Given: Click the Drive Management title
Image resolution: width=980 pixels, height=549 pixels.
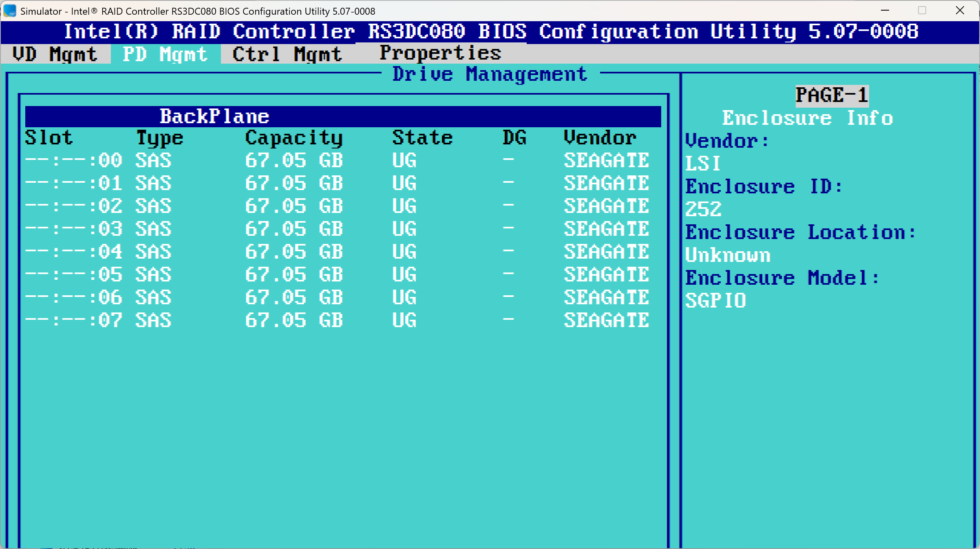Looking at the screenshot, I should pos(489,74).
